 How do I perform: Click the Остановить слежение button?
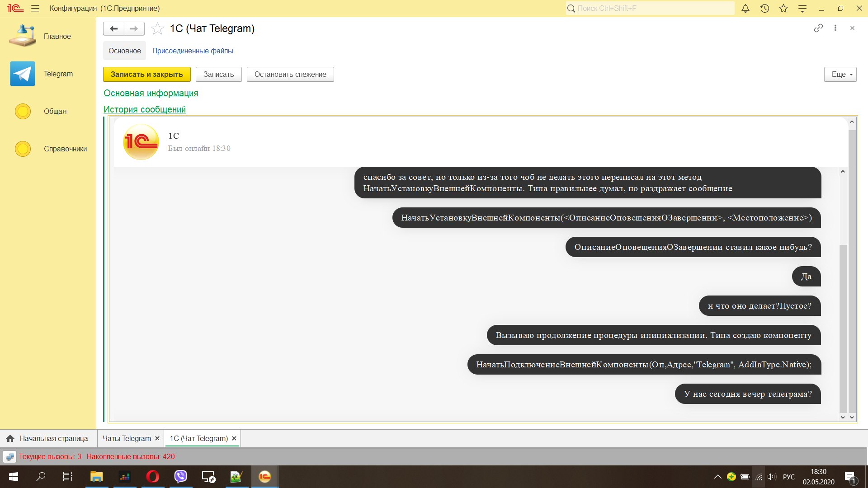(x=290, y=74)
